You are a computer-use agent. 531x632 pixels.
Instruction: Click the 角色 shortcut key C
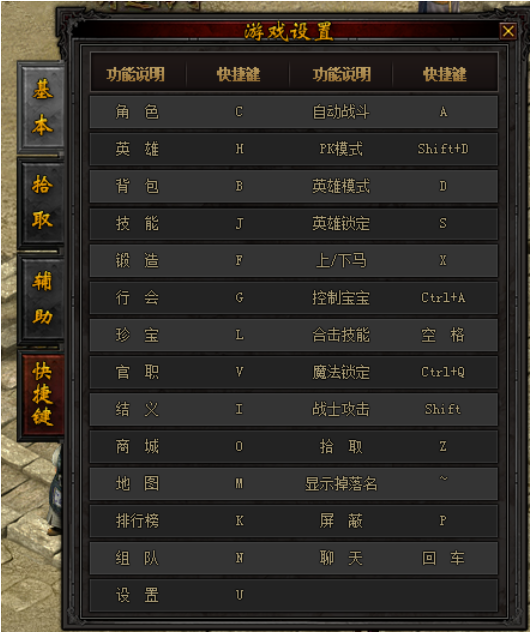[239, 112]
